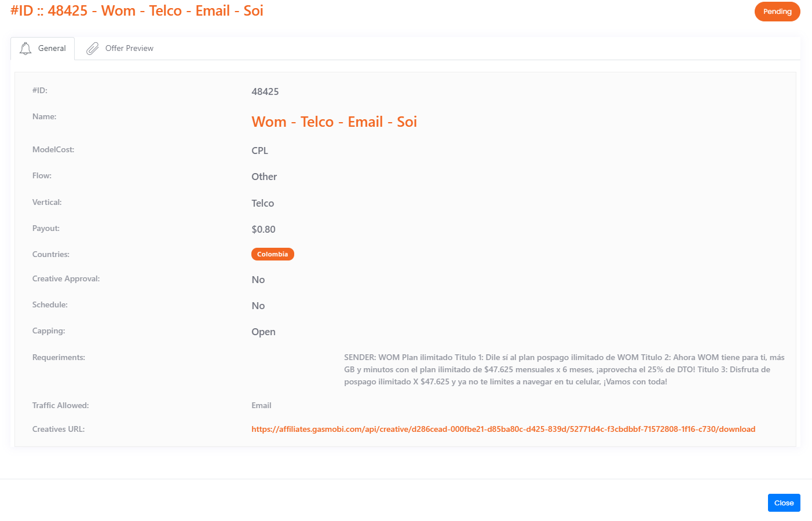The height and width of the screenshot is (521, 812).
Task: Click the Creative Approval: field label
Action: point(66,278)
